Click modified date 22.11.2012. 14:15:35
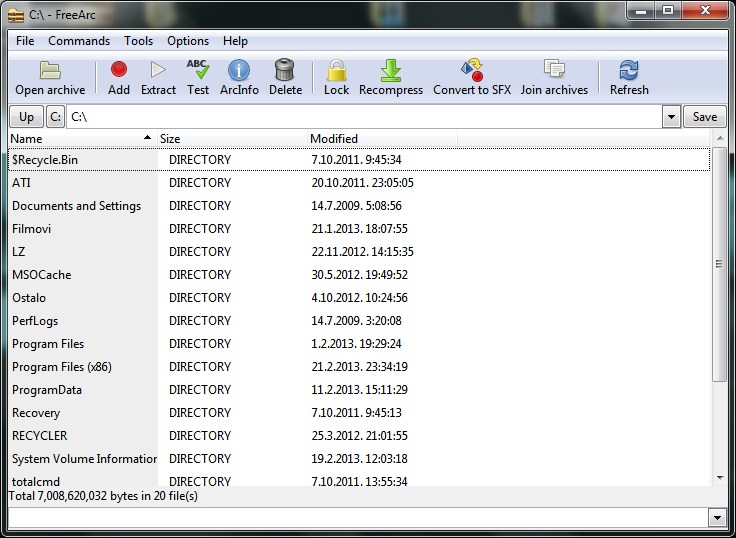Screen dimensions: 736x538 pyautogui.click(x=362, y=252)
